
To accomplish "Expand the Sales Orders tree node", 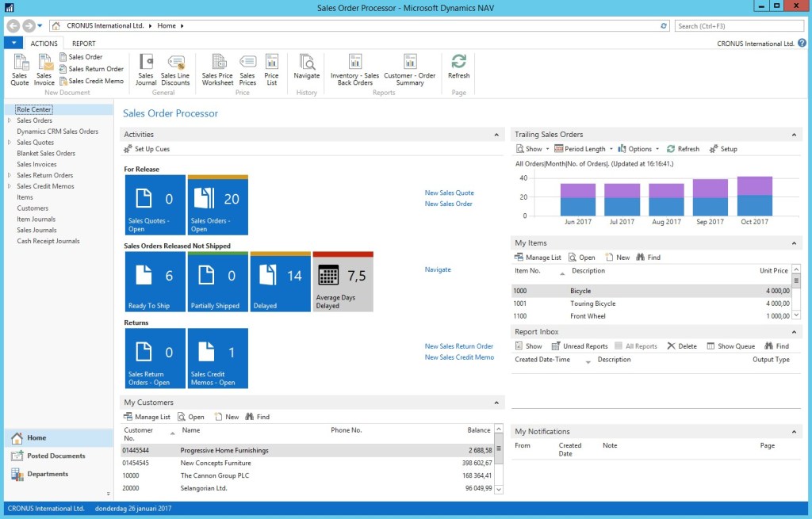I will pyautogui.click(x=10, y=120).
